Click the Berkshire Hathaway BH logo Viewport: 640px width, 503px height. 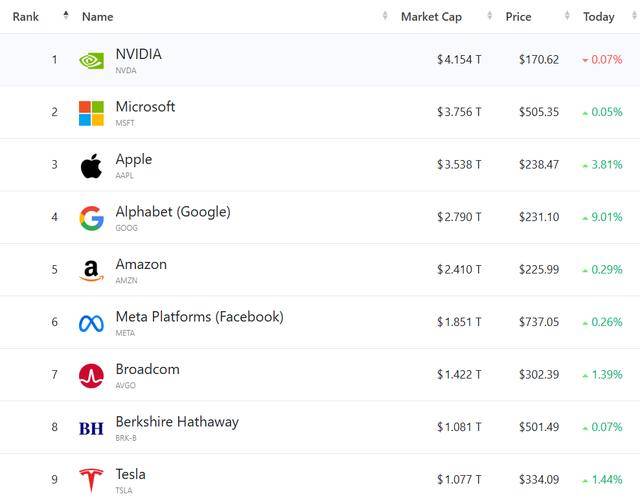click(91, 428)
